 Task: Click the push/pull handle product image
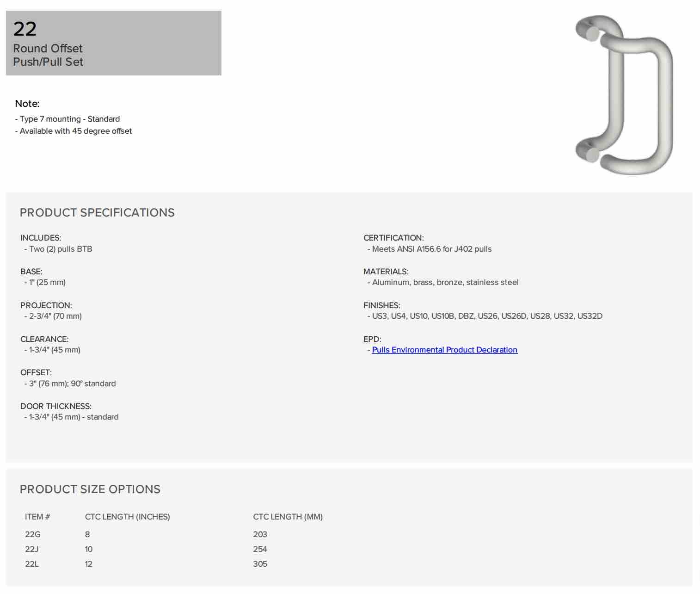(x=624, y=95)
